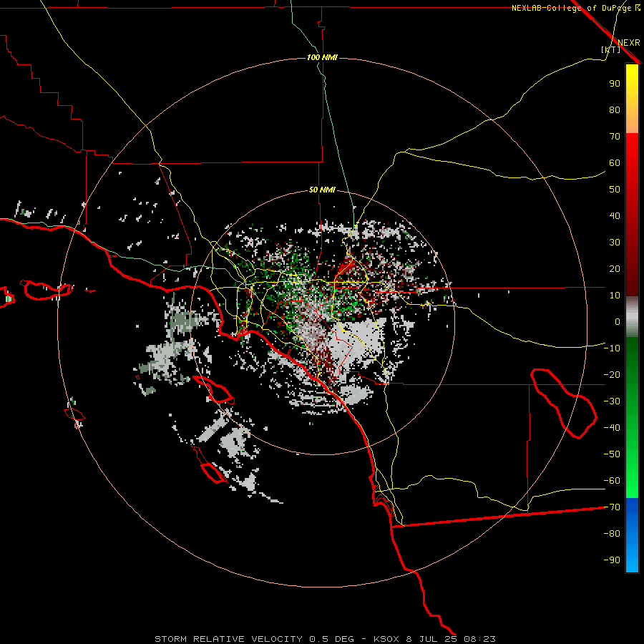The width and height of the screenshot is (644, 644).
Task: Click the "KSOX" station identifier in footer
Action: (x=386, y=639)
